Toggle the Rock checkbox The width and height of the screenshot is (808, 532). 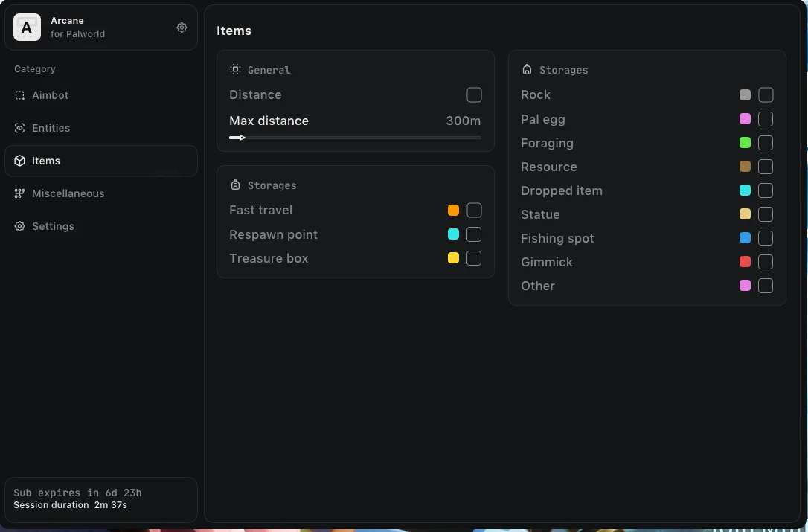coord(766,94)
